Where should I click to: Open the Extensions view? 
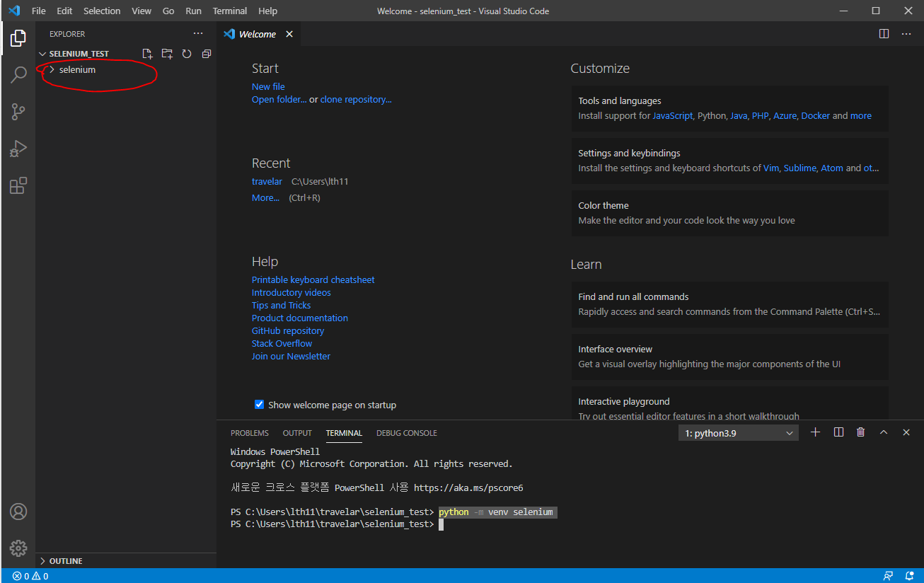point(18,185)
